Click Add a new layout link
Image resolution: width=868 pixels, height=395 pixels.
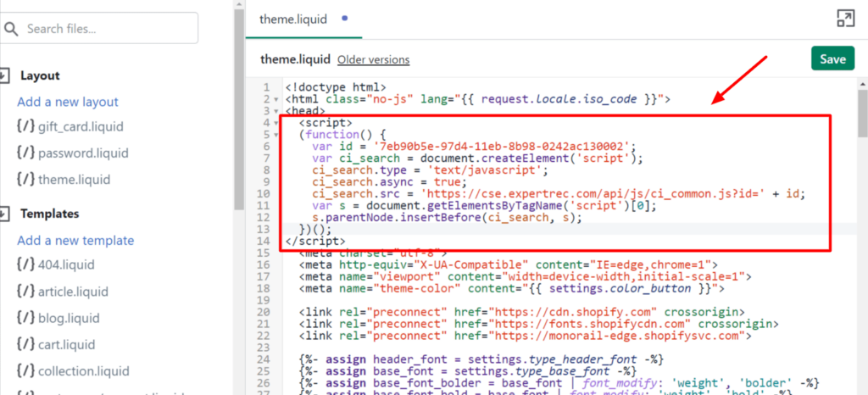coord(68,102)
